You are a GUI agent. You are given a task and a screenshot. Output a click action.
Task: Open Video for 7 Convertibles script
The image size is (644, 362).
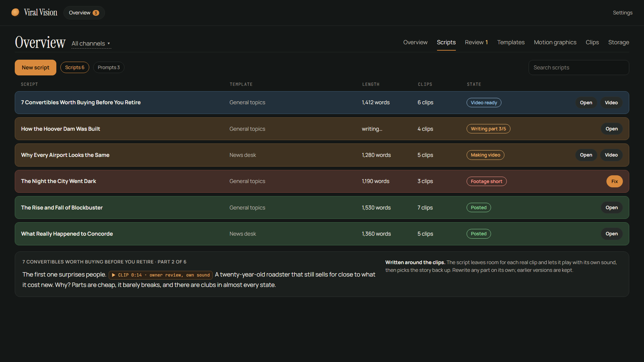tap(611, 103)
